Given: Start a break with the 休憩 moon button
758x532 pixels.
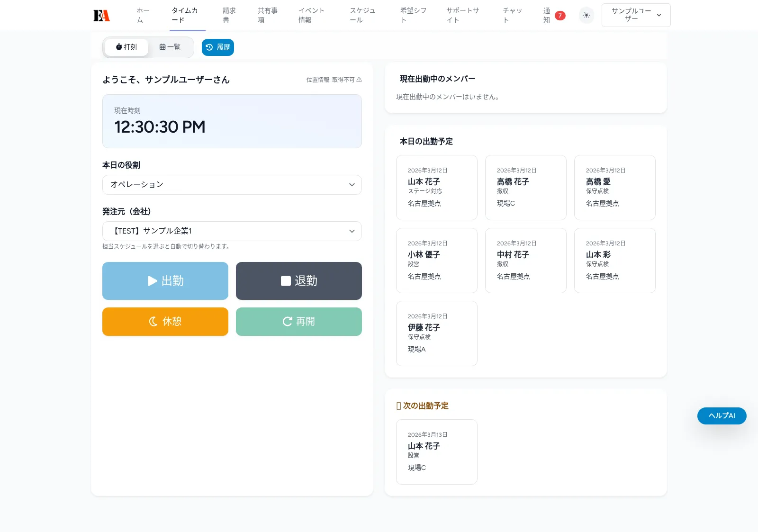Looking at the screenshot, I should (165, 322).
